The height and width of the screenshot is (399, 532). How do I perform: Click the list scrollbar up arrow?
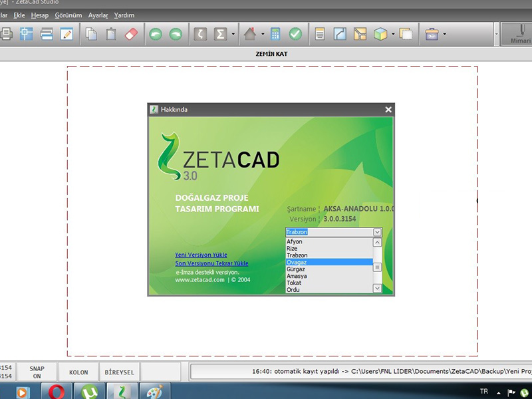pyautogui.click(x=377, y=242)
